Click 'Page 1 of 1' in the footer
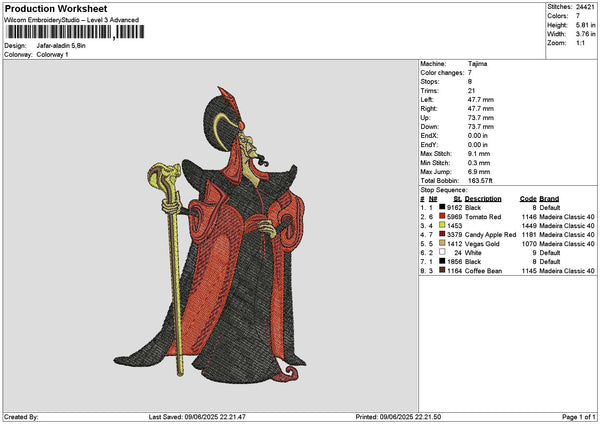Viewport: 600px width, 424px height. click(x=579, y=417)
